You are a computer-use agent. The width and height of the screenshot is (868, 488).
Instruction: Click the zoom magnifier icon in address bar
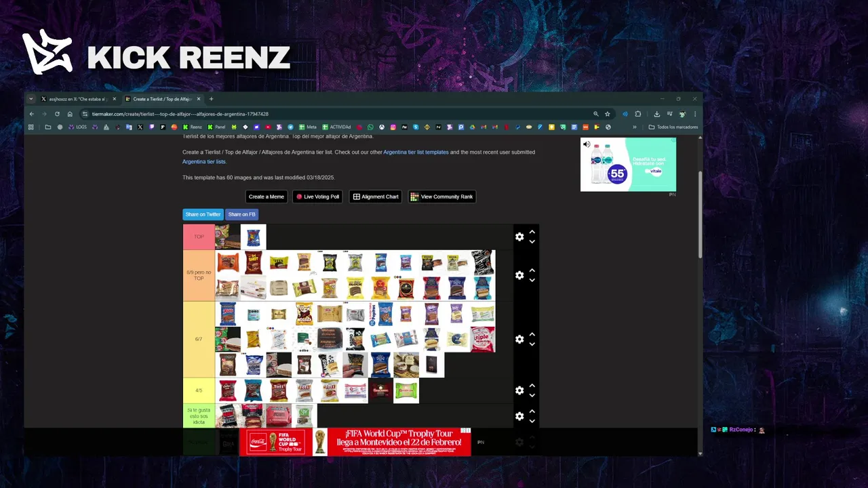(x=596, y=114)
